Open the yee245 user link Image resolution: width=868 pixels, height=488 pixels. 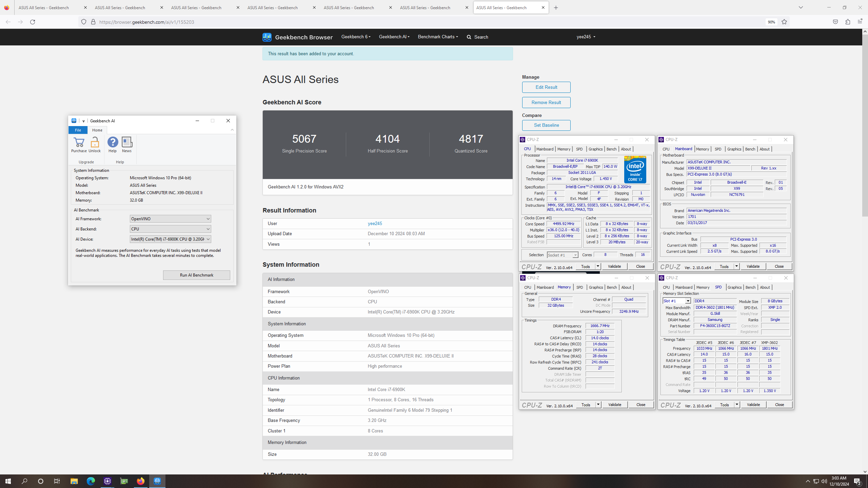[375, 224]
